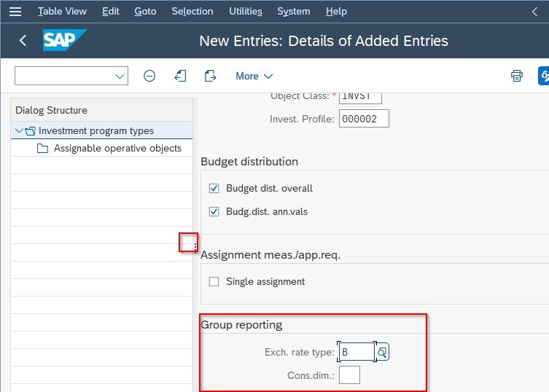Image resolution: width=549 pixels, height=392 pixels.
Task: Uncheck Budg.dist. ann.vals checkbox
Action: click(x=214, y=212)
